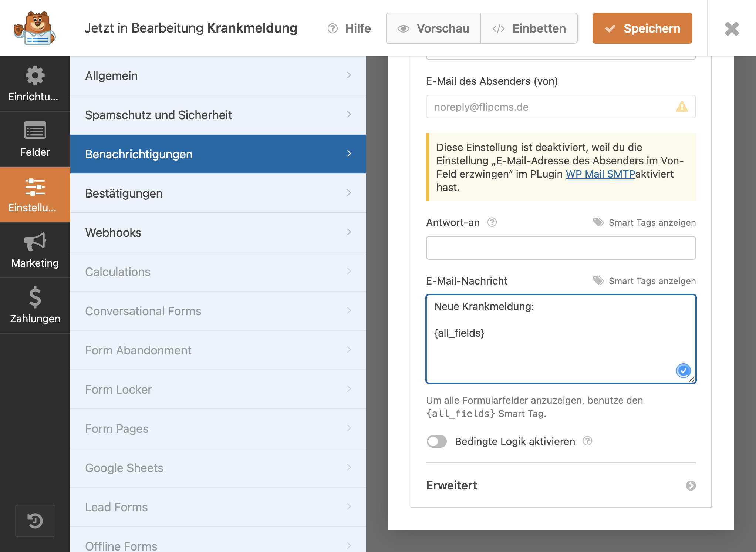Open the Einrichtung gear panel
Screen dimensions: 756x552
point(35,84)
